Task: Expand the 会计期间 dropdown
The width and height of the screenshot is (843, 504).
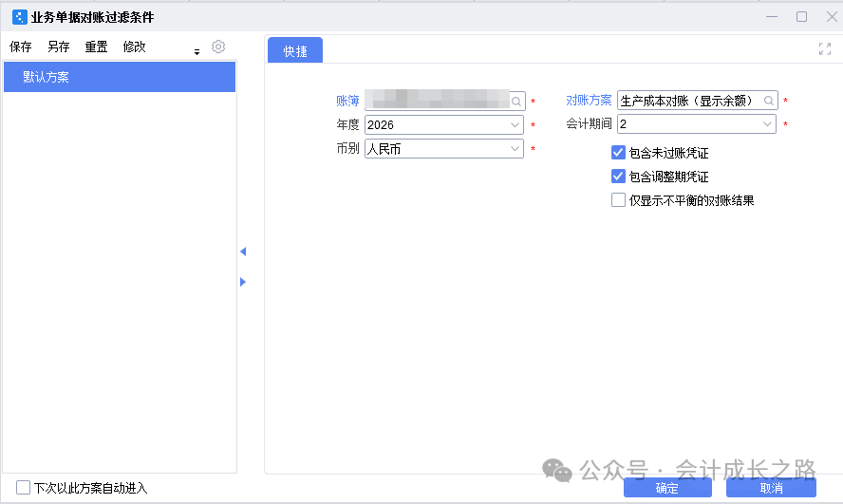Action: 767,124
